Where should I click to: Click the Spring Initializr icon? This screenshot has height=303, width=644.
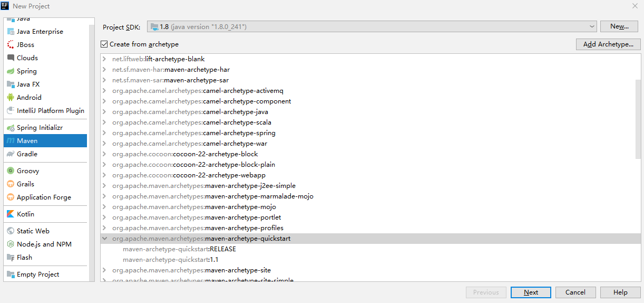point(11,128)
